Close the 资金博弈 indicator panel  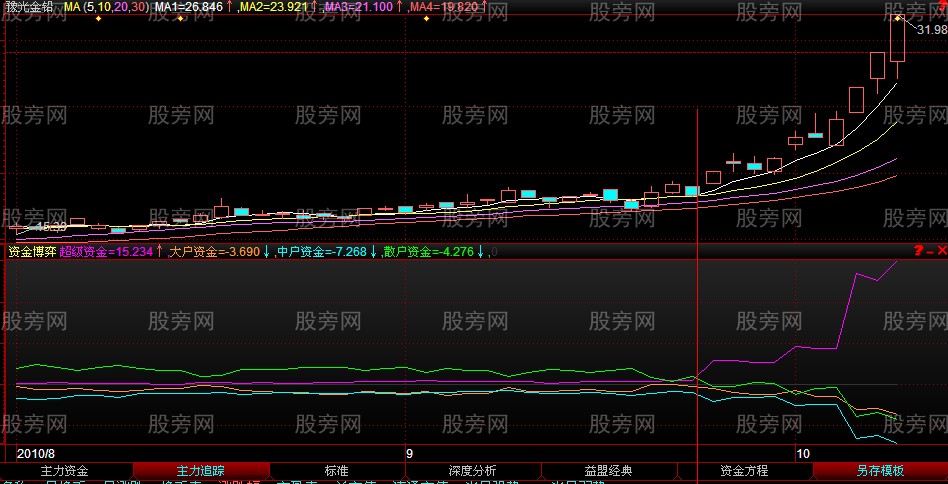click(x=942, y=251)
